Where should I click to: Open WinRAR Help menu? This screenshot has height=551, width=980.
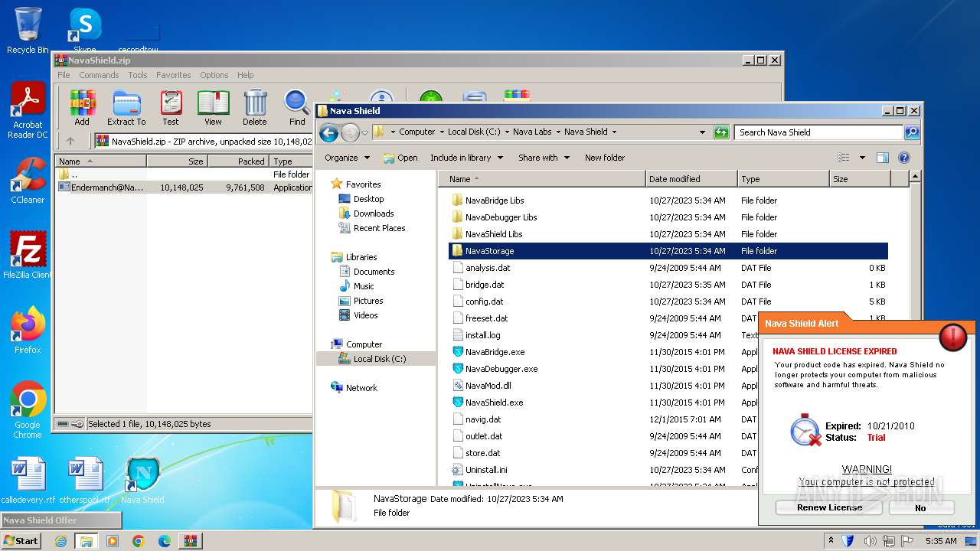click(246, 75)
